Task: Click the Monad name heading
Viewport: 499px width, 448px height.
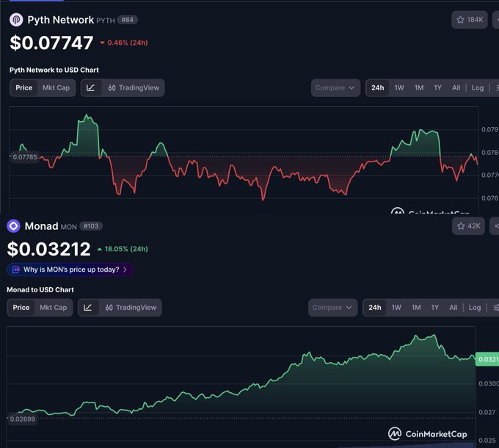Action: click(x=41, y=226)
